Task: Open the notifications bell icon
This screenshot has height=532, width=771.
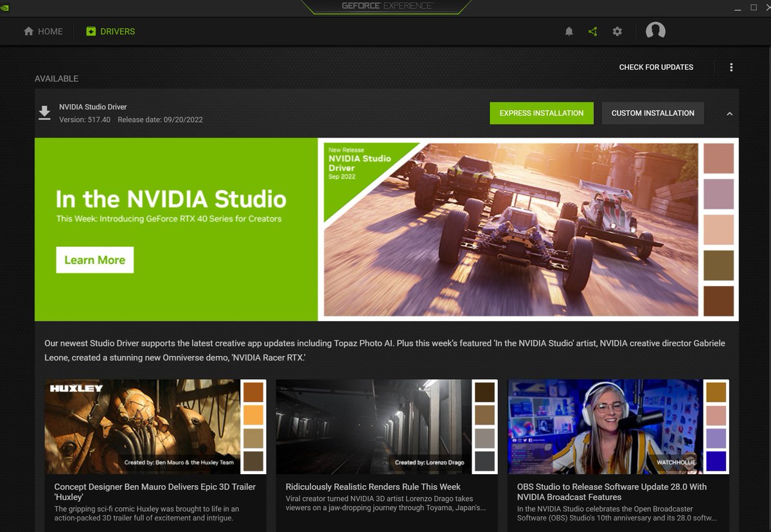Action: pyautogui.click(x=569, y=31)
